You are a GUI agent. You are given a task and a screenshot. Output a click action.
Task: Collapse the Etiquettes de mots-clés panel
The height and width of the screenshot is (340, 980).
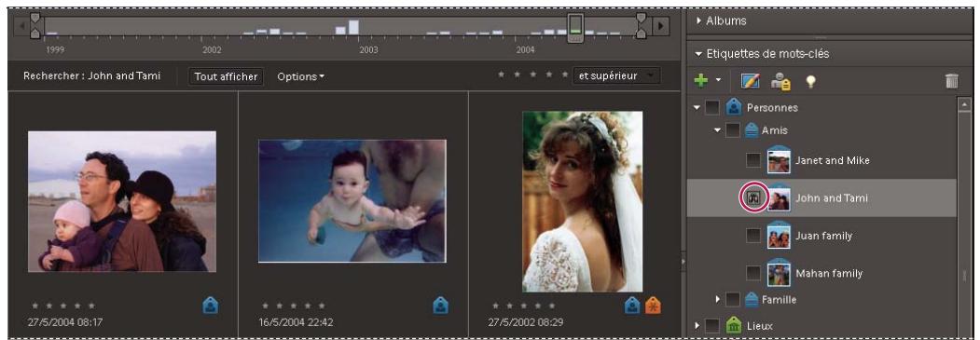pyautogui.click(x=698, y=54)
